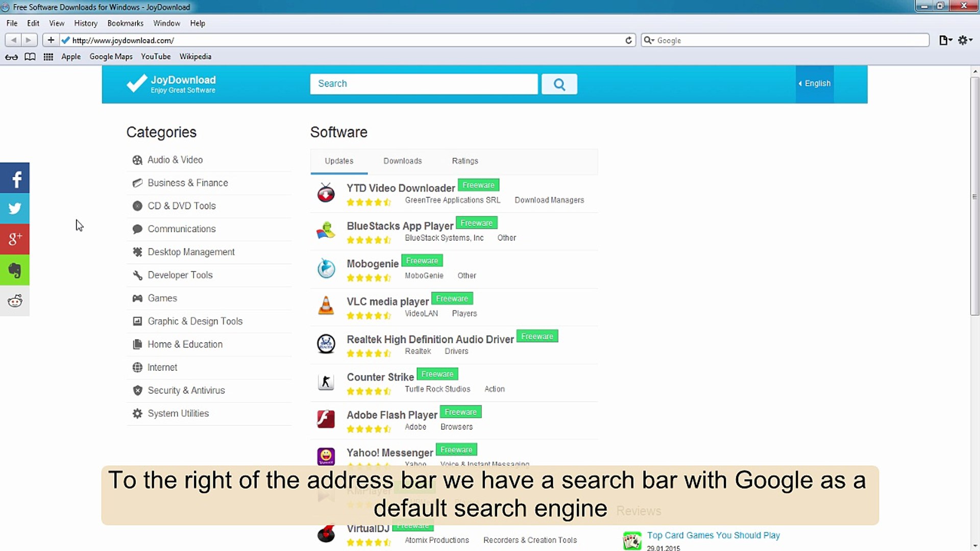Image resolution: width=980 pixels, height=551 pixels.
Task: Open the English language selector
Action: pyautogui.click(x=814, y=83)
